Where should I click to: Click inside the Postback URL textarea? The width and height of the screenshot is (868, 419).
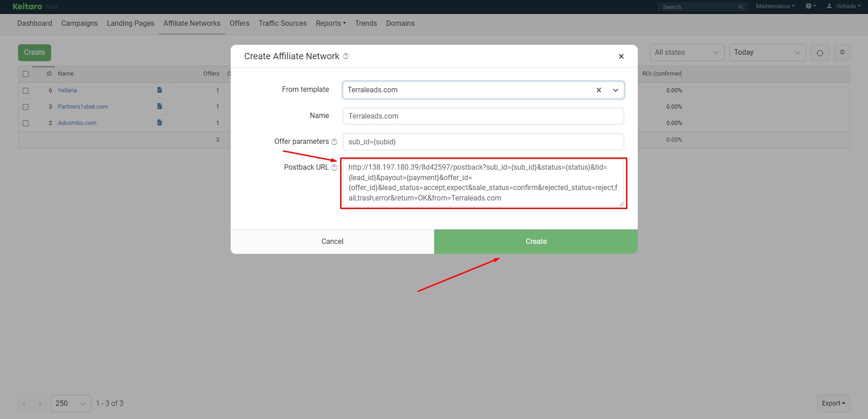pyautogui.click(x=483, y=183)
